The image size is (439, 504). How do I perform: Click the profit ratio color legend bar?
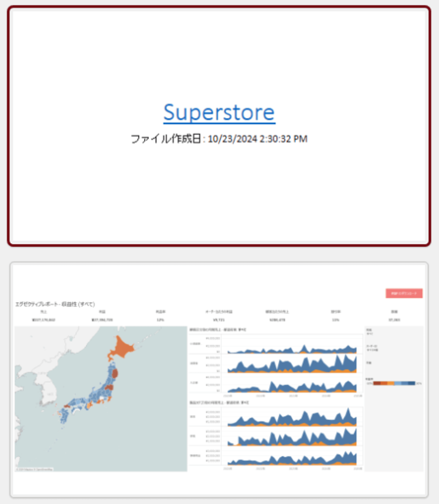point(394,383)
